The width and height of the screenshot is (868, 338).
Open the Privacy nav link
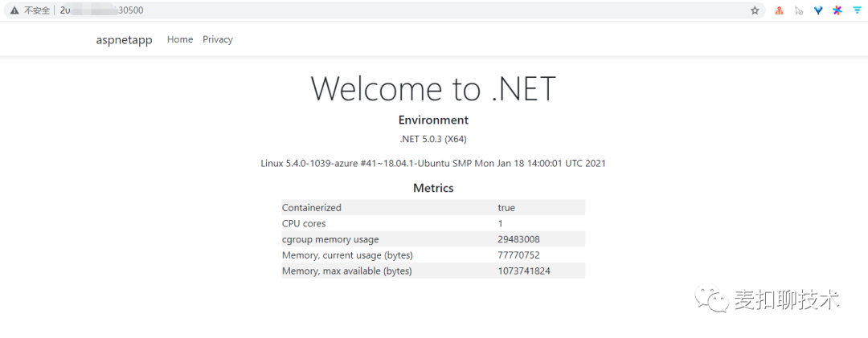(x=218, y=39)
